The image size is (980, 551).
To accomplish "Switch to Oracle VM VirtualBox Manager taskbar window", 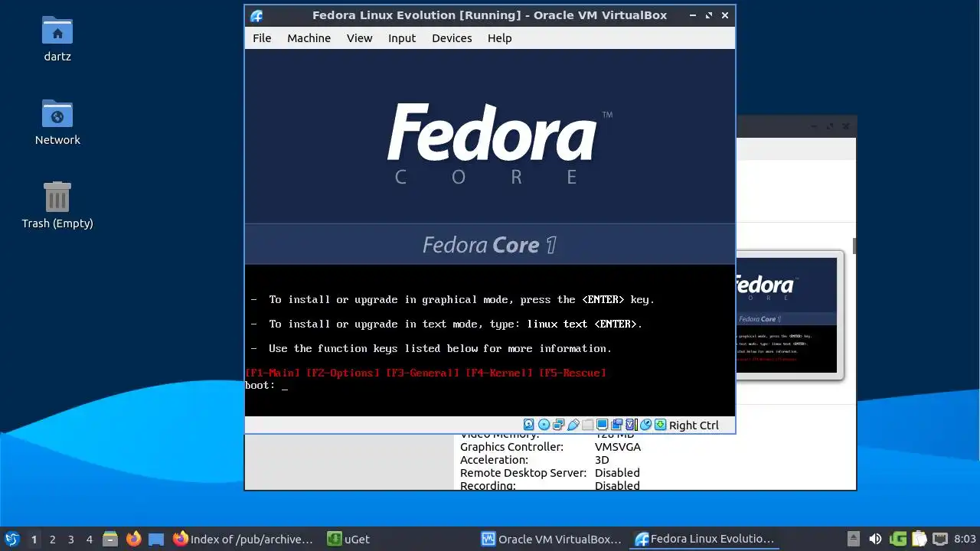I will pos(551,539).
